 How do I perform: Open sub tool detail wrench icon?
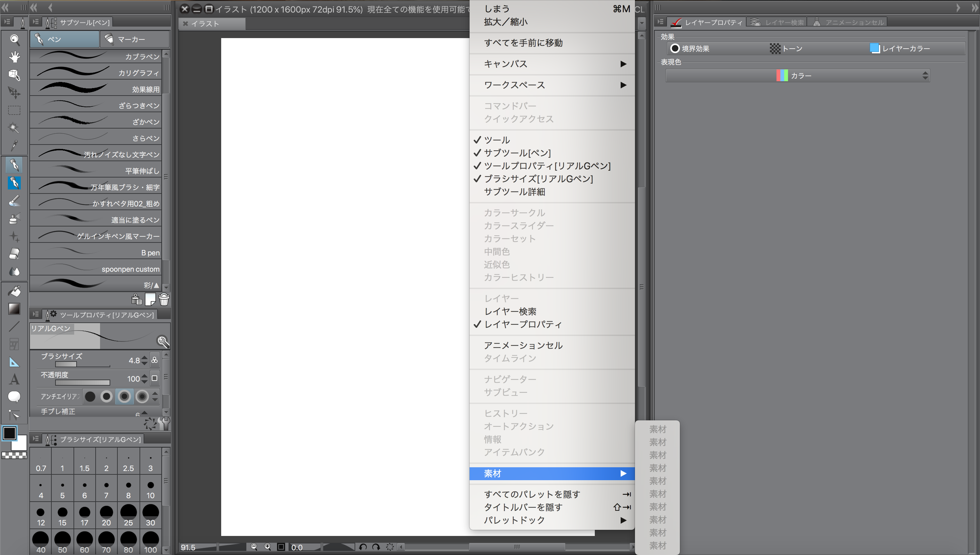[x=165, y=423]
